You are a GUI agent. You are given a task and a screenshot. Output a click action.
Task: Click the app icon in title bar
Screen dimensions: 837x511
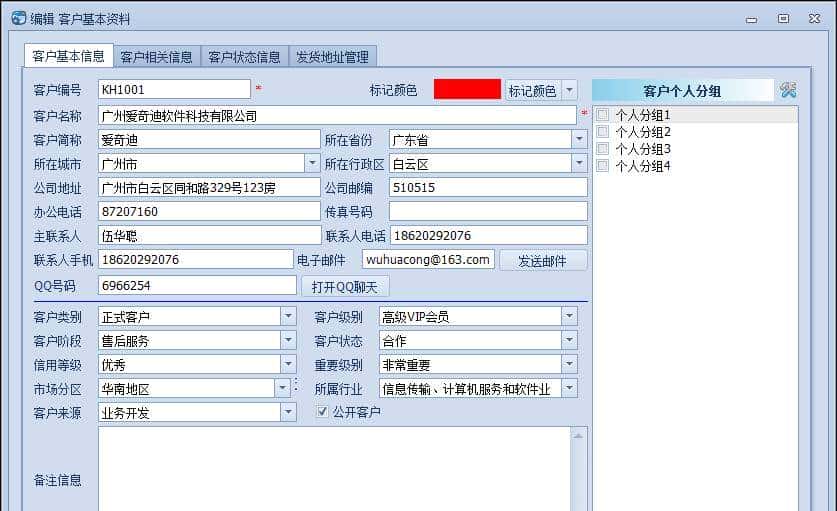point(19,18)
